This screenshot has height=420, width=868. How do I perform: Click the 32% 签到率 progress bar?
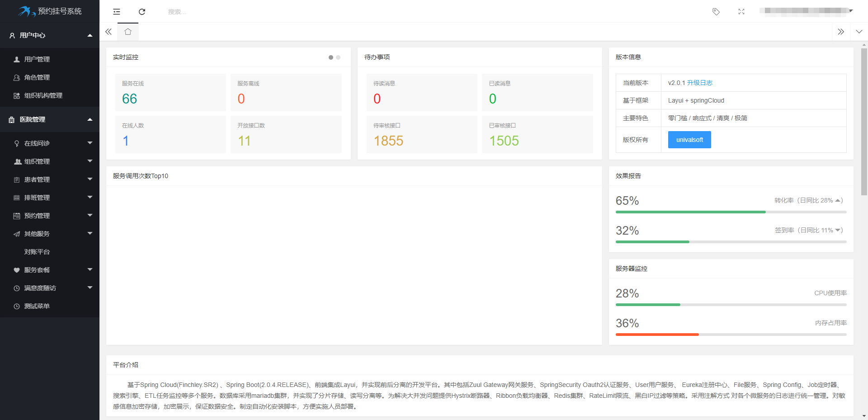coord(731,242)
